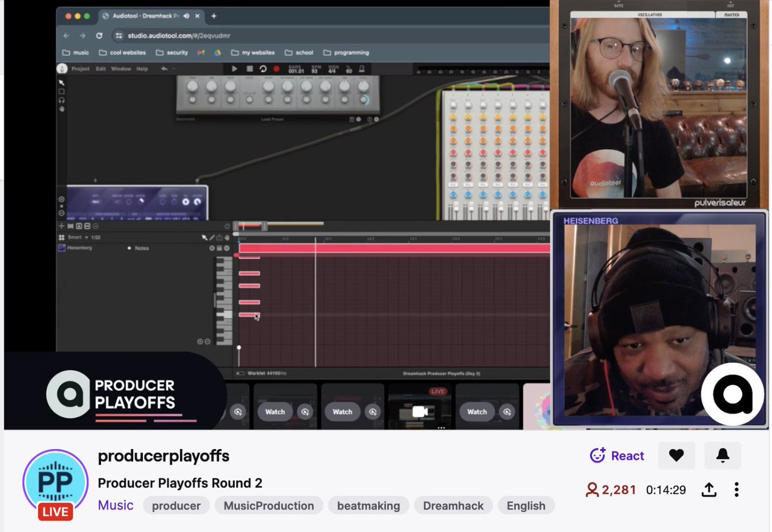Click the Play button in Audiotool transport

point(234,69)
